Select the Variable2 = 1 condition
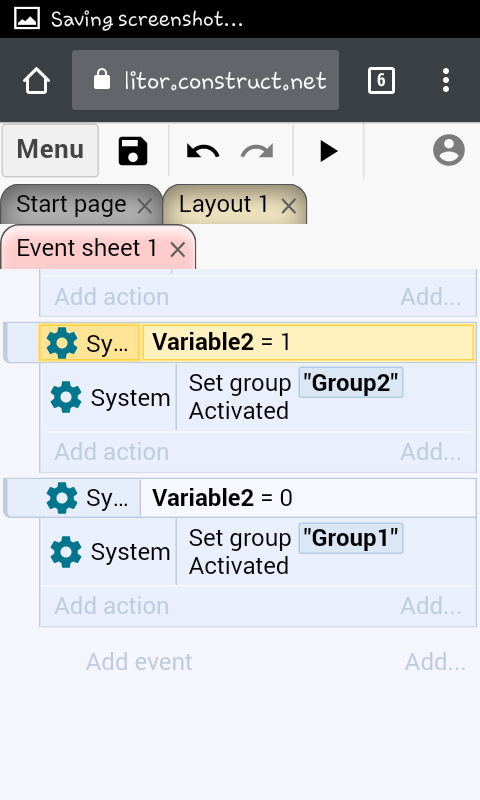This screenshot has width=480, height=800. (x=308, y=342)
